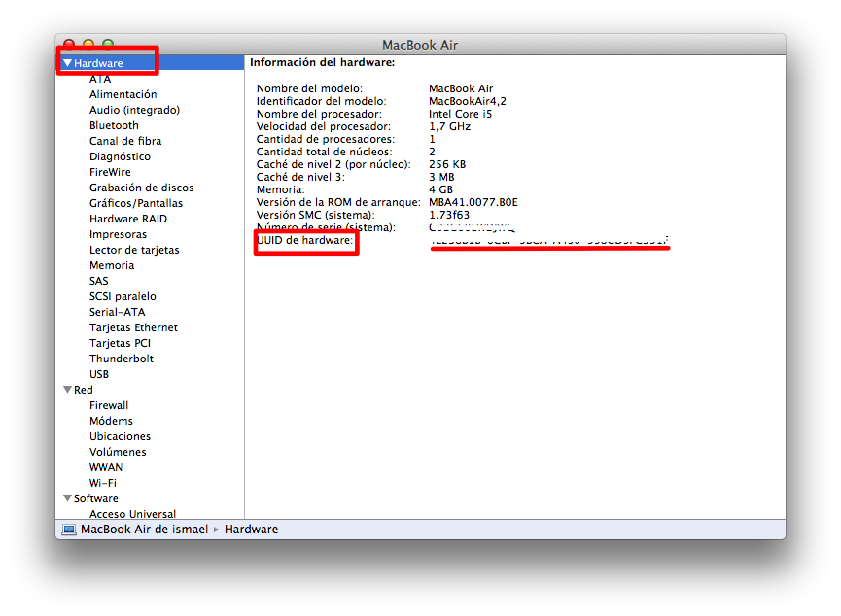The height and width of the screenshot is (616, 841).
Task: Select WWAN under Red
Action: tap(106, 467)
